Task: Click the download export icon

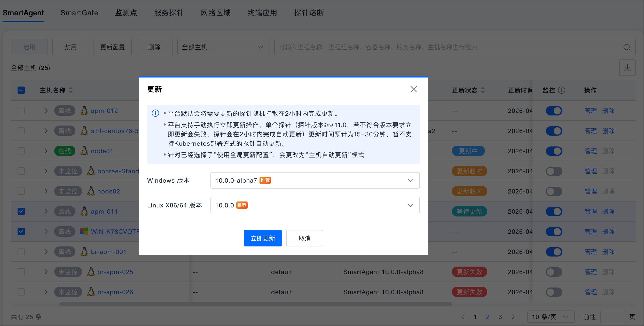Action: 627,68
